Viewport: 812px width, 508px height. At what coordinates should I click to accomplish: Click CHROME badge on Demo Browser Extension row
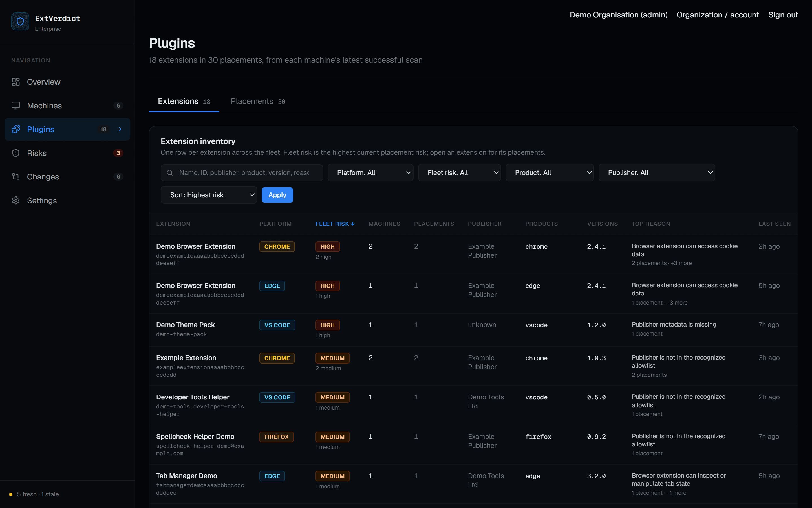tap(277, 247)
